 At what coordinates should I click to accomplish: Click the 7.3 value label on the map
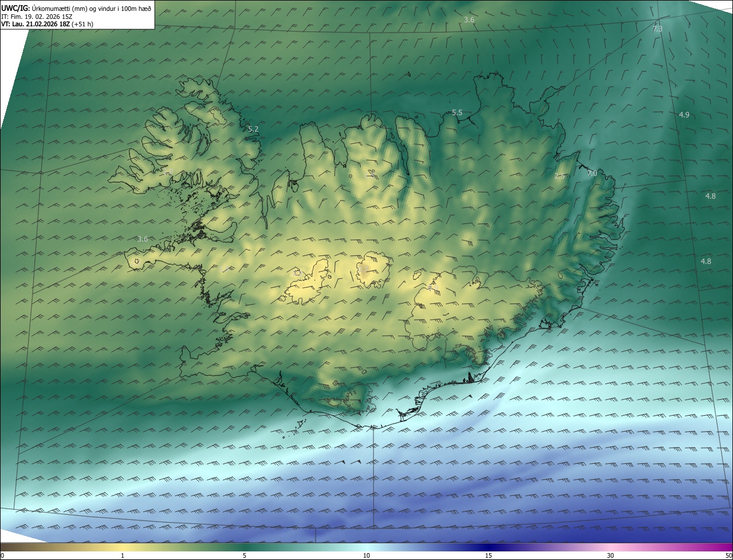coord(657,29)
